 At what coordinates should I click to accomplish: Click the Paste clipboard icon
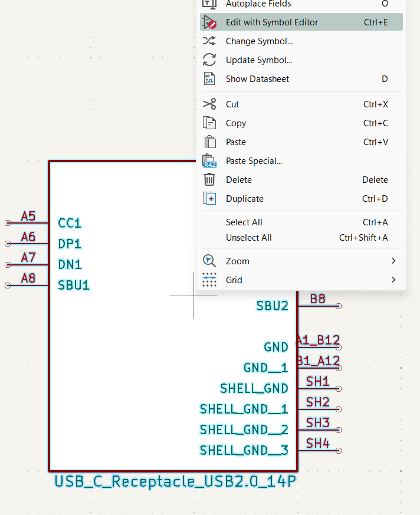click(x=209, y=142)
